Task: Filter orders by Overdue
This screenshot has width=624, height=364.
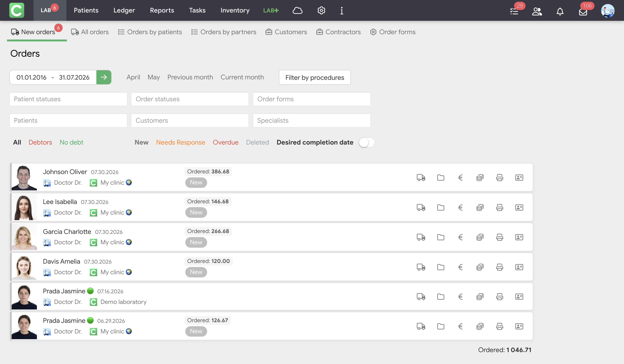Action: [226, 142]
